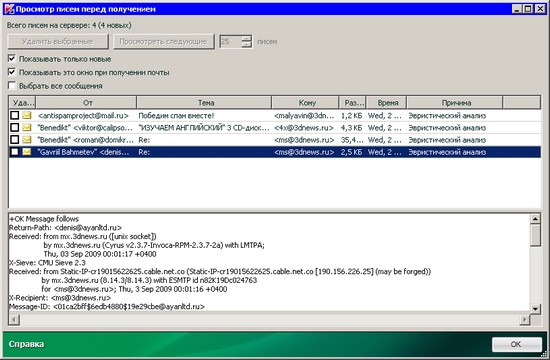Sort by 'От' column header
The image size is (550, 360).
(86, 103)
